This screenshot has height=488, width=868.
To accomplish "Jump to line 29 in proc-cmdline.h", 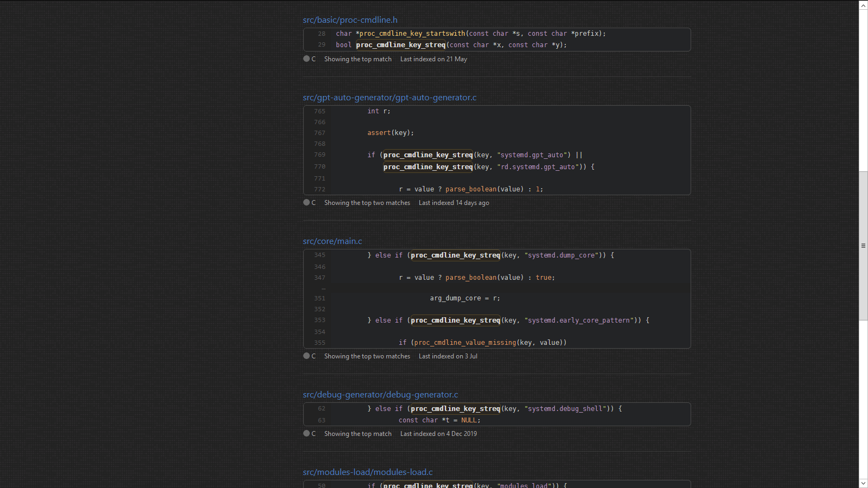I will coord(322,45).
